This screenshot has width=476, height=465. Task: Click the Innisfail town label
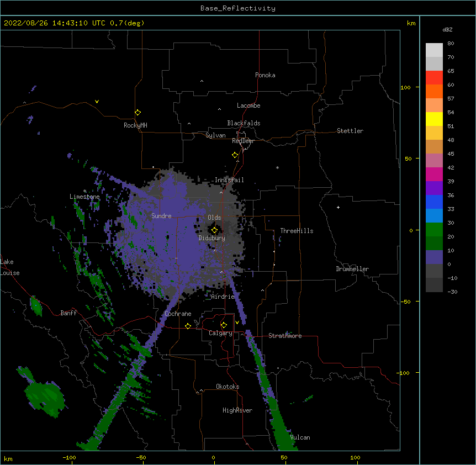click(x=229, y=180)
